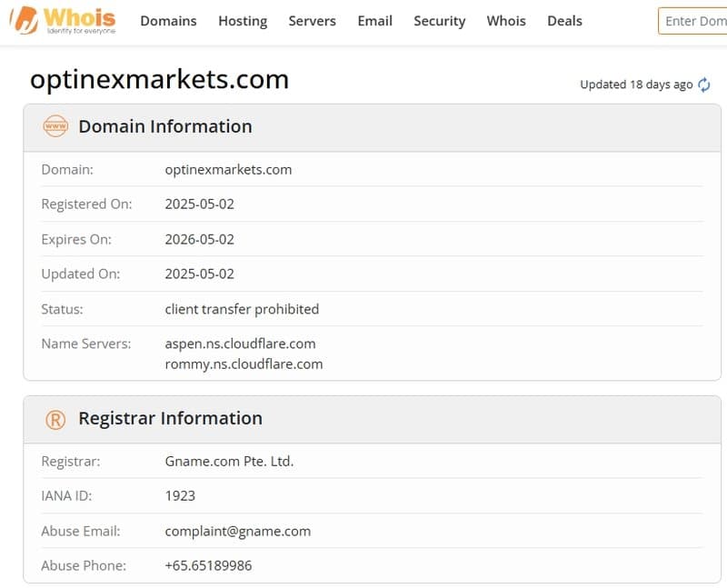727x588 pixels.
Task: Open the Hosting menu
Action: tap(243, 21)
